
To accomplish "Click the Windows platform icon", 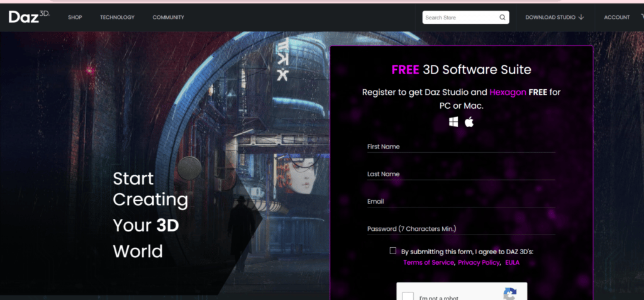I will click(453, 122).
